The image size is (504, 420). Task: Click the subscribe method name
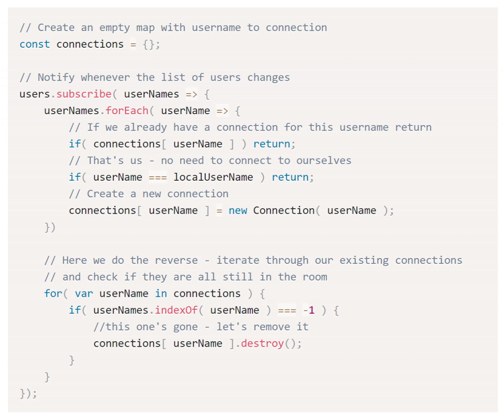pos(84,94)
